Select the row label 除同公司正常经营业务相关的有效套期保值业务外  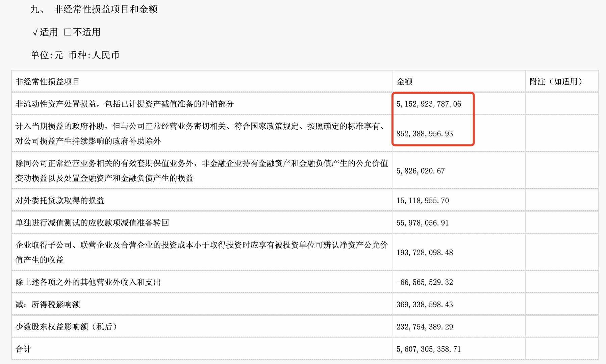(105, 163)
